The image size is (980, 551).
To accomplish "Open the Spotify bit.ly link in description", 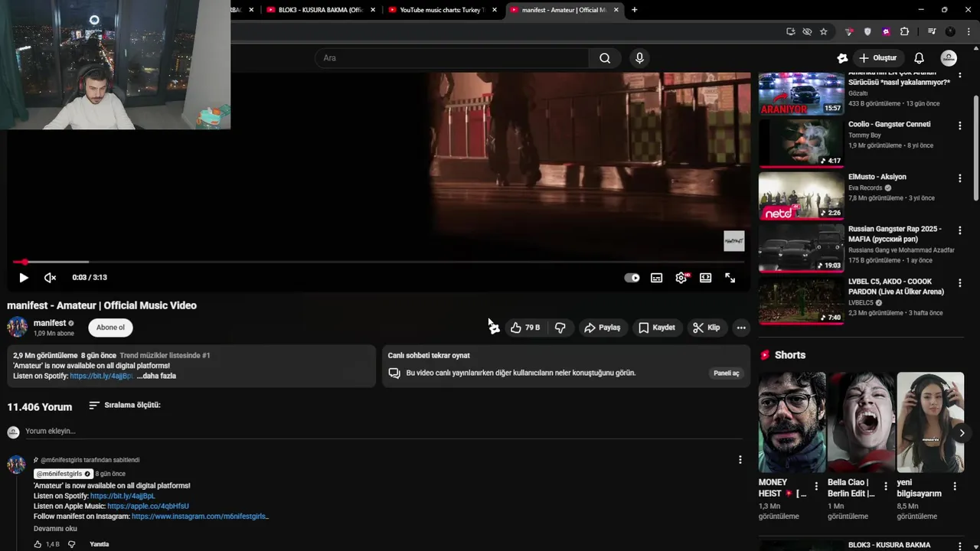I will click(x=101, y=376).
